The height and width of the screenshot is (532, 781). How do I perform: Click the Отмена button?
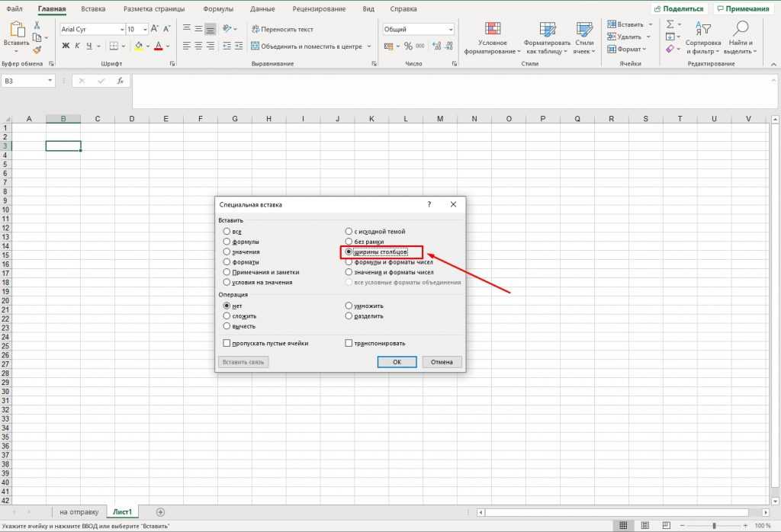442,362
